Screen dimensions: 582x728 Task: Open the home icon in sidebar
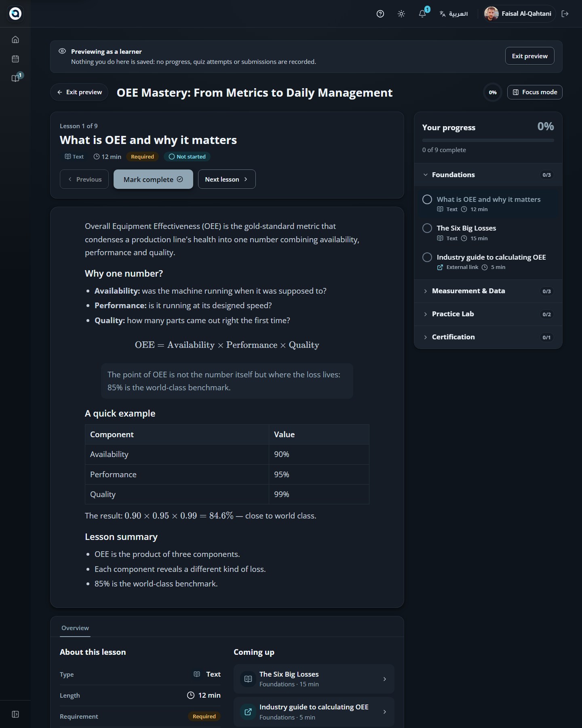(x=15, y=40)
